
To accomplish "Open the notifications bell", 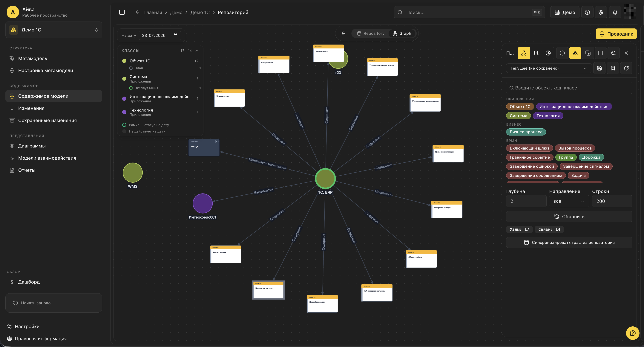I will coord(615,12).
